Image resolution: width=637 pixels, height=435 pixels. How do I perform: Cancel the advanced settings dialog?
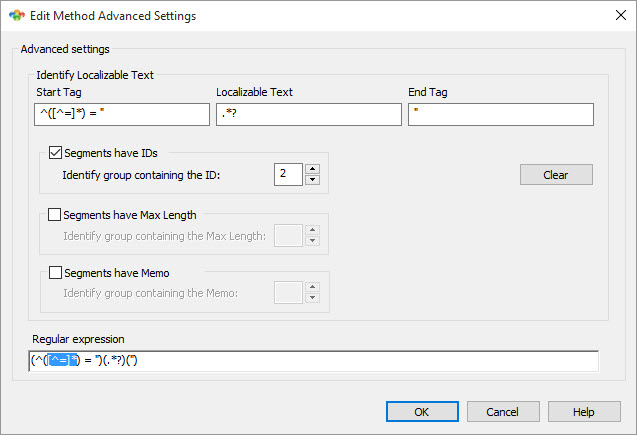click(x=503, y=412)
